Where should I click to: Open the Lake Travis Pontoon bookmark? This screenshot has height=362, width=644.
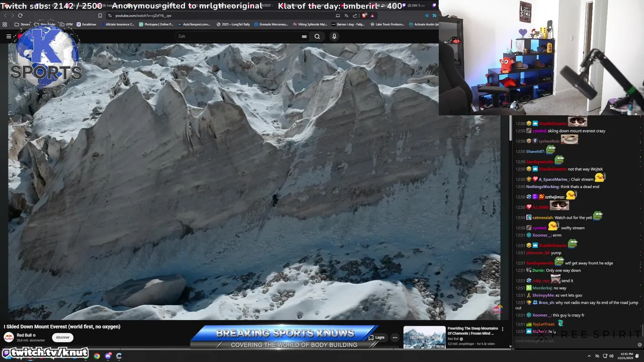[x=387, y=24]
